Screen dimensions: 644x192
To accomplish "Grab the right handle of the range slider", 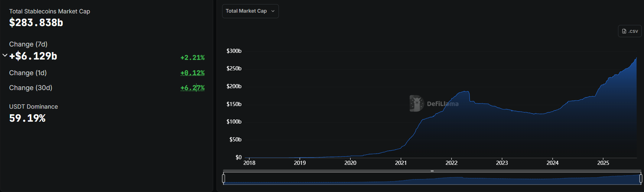I will [x=641, y=179].
